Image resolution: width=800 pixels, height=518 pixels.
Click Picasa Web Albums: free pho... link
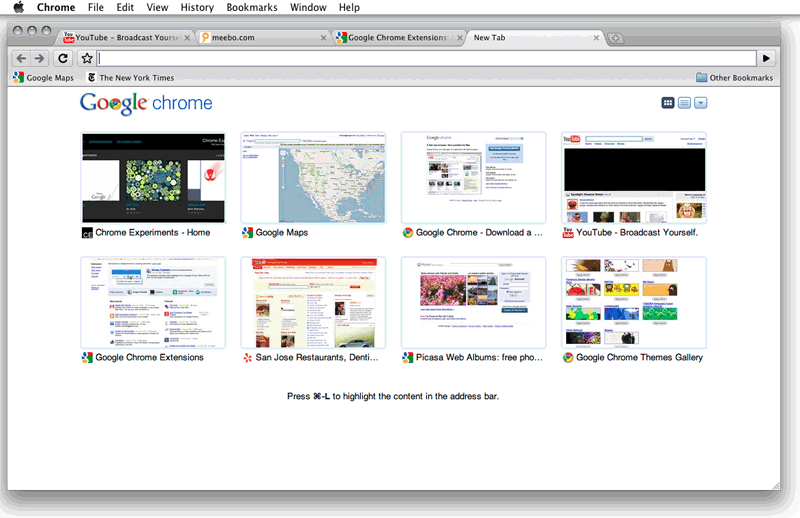coord(479,357)
